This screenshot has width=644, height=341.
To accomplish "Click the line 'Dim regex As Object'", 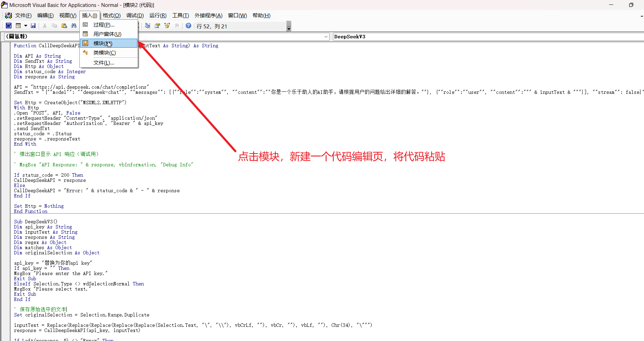I will (40, 242).
